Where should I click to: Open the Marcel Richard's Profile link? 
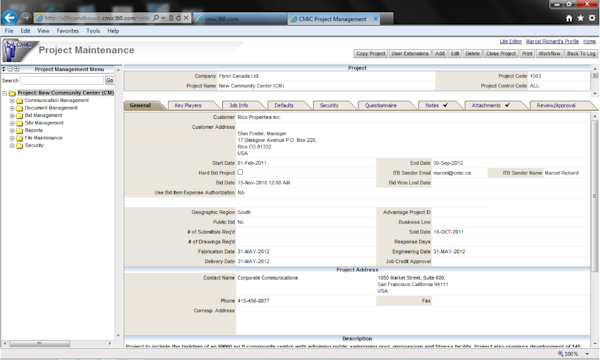click(552, 41)
